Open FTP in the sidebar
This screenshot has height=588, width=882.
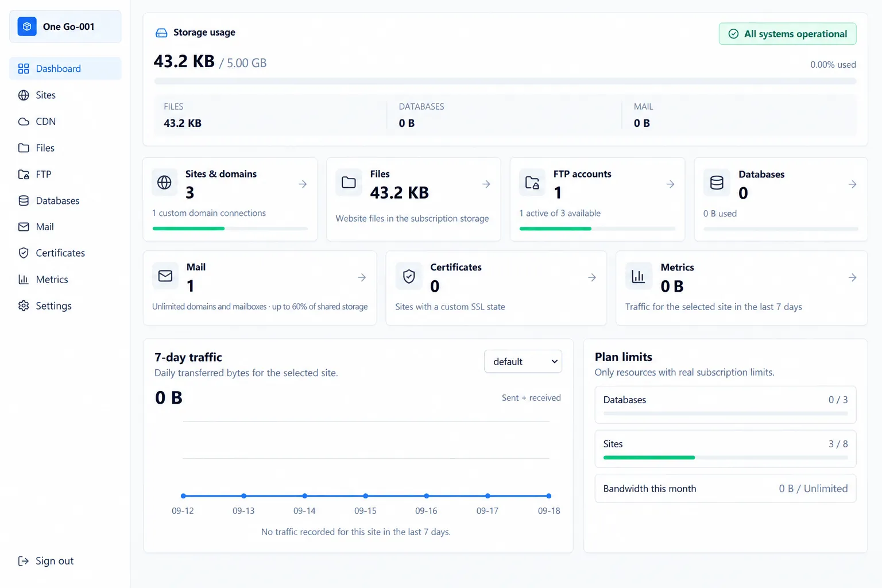pyautogui.click(x=65, y=175)
